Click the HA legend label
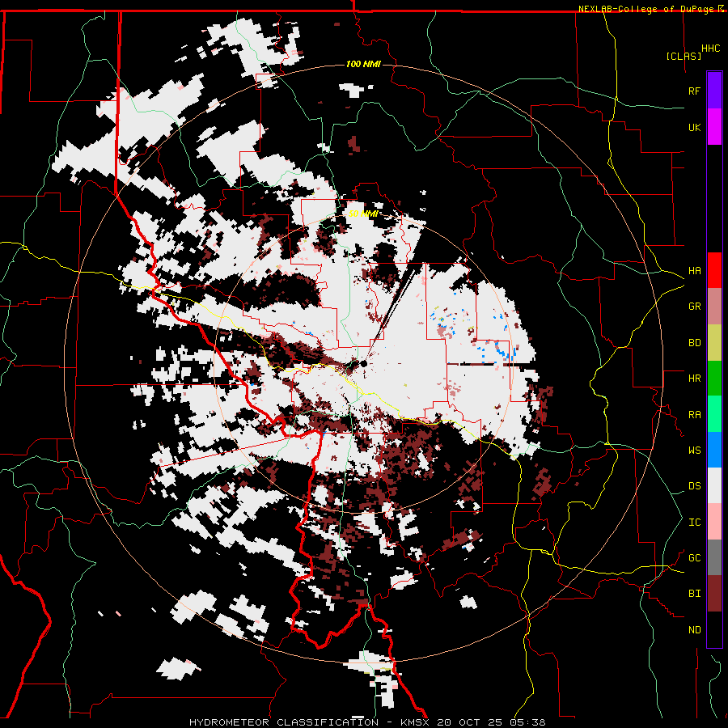 click(x=694, y=271)
